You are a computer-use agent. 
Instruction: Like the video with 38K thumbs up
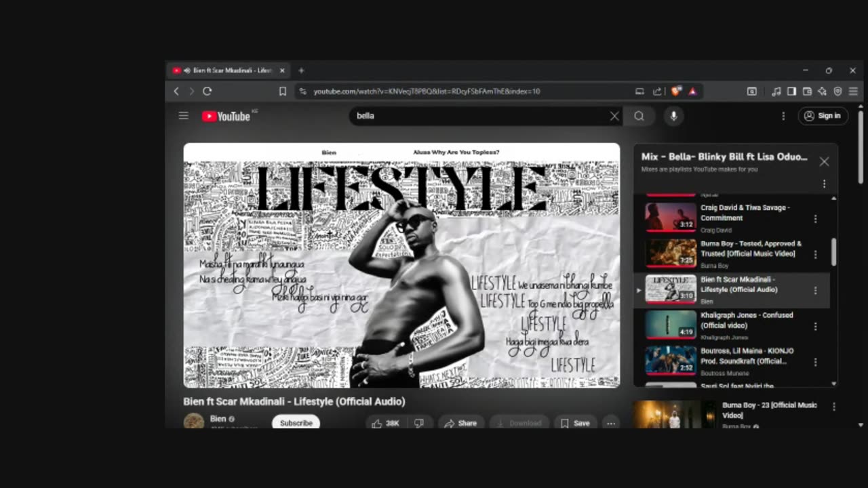click(384, 423)
